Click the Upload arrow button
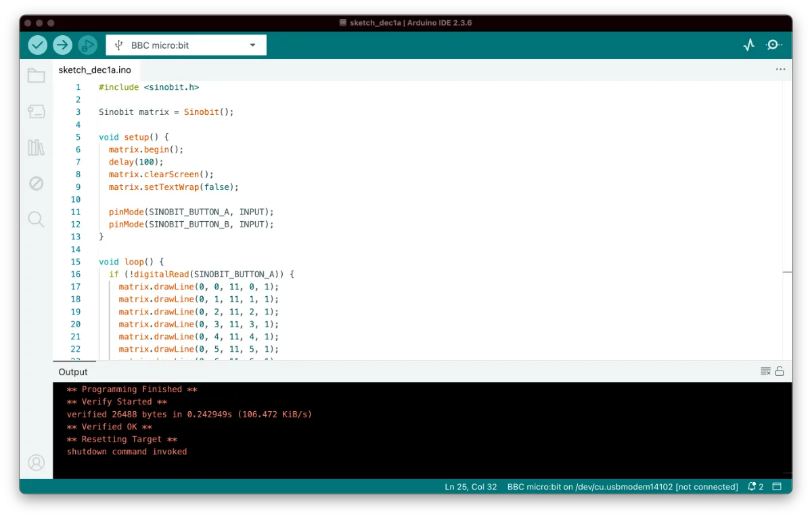 pos(62,45)
